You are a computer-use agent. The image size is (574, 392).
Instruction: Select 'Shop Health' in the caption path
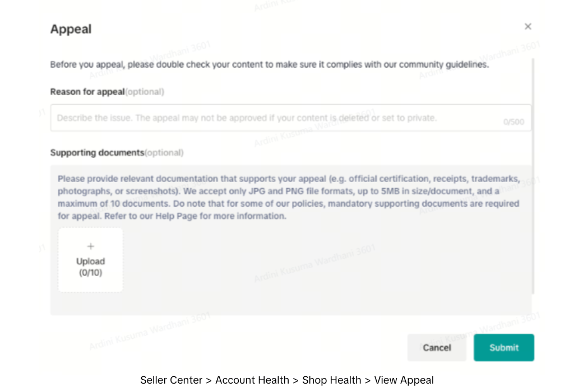pos(332,380)
